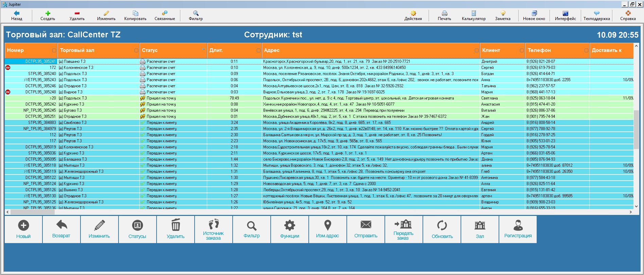Sort by the Статус column header
This screenshot has width=644, height=275.
(173, 50)
